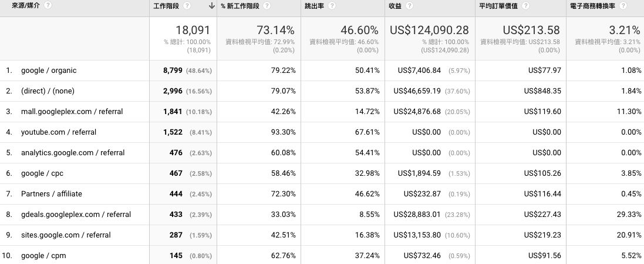Image resolution: width=644 pixels, height=264 pixels.
Task: Select the (direct) / (none) row link
Action: click(x=48, y=91)
